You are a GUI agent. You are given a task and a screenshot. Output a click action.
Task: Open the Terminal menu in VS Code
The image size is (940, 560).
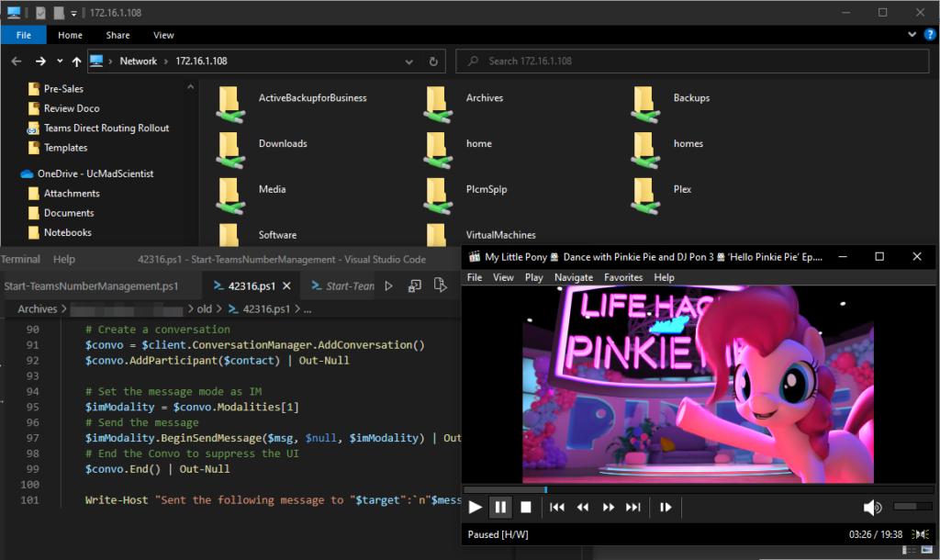coord(20,259)
